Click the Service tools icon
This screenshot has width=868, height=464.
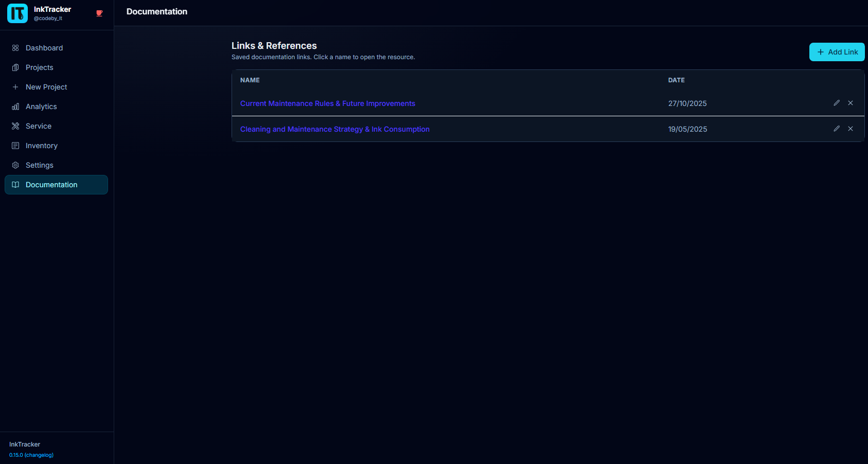point(15,126)
